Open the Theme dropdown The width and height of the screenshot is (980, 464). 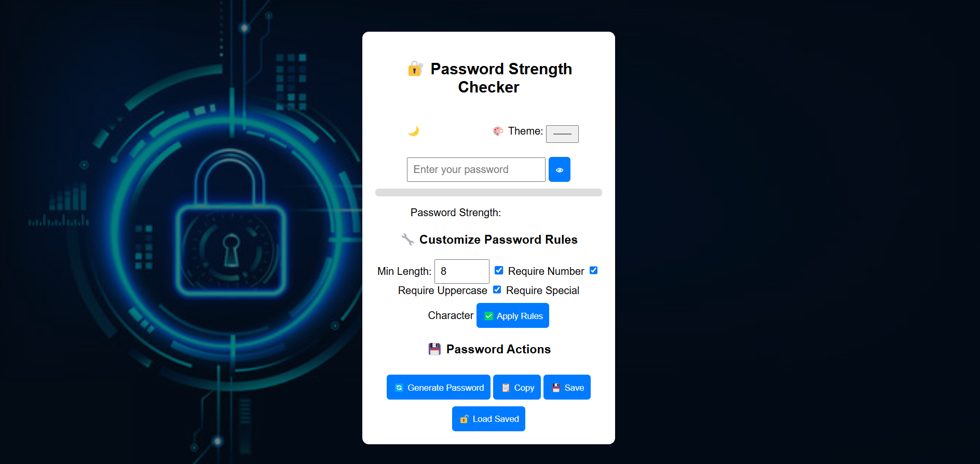pos(562,134)
